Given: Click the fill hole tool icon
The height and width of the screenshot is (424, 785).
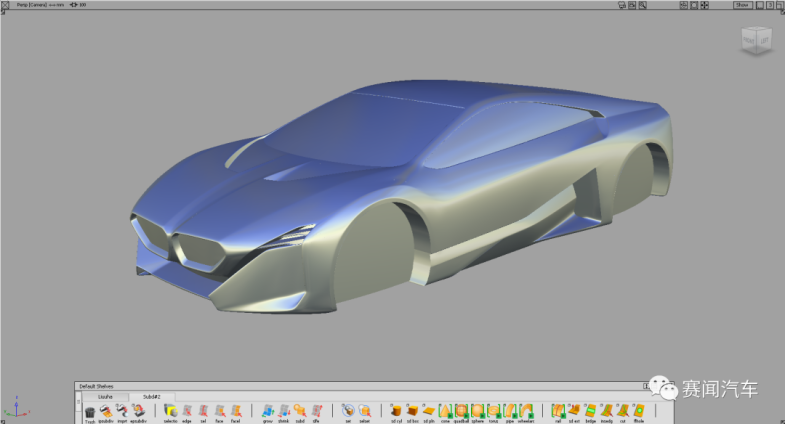Looking at the screenshot, I should (x=638, y=411).
